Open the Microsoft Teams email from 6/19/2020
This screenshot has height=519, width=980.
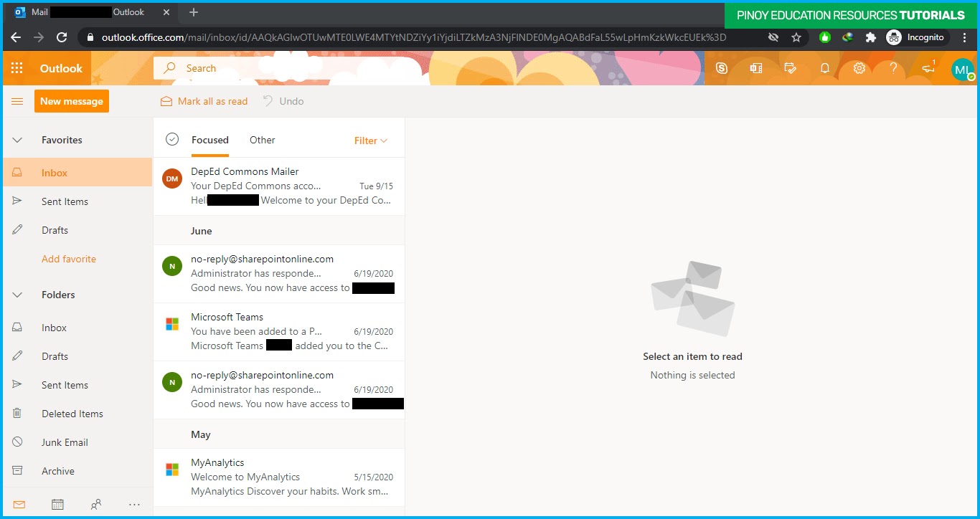tap(279, 332)
